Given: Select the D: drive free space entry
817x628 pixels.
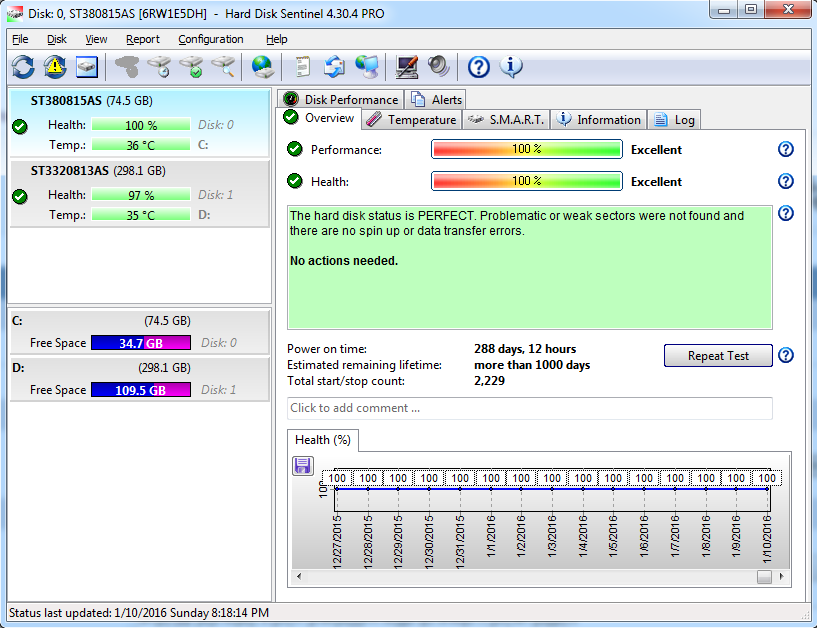Looking at the screenshot, I should tap(140, 380).
